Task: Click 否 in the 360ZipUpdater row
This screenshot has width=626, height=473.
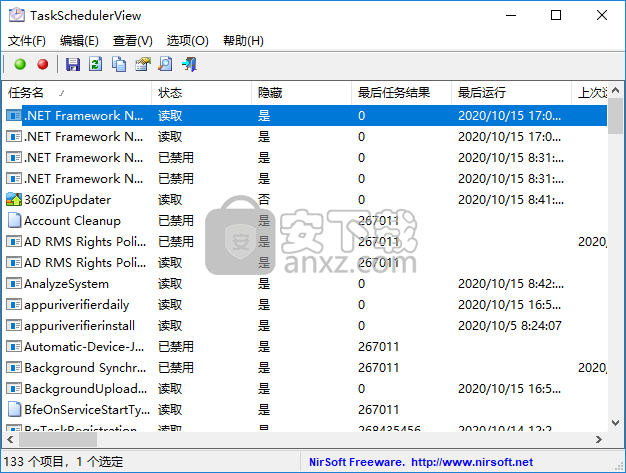Action: pyautogui.click(x=264, y=199)
